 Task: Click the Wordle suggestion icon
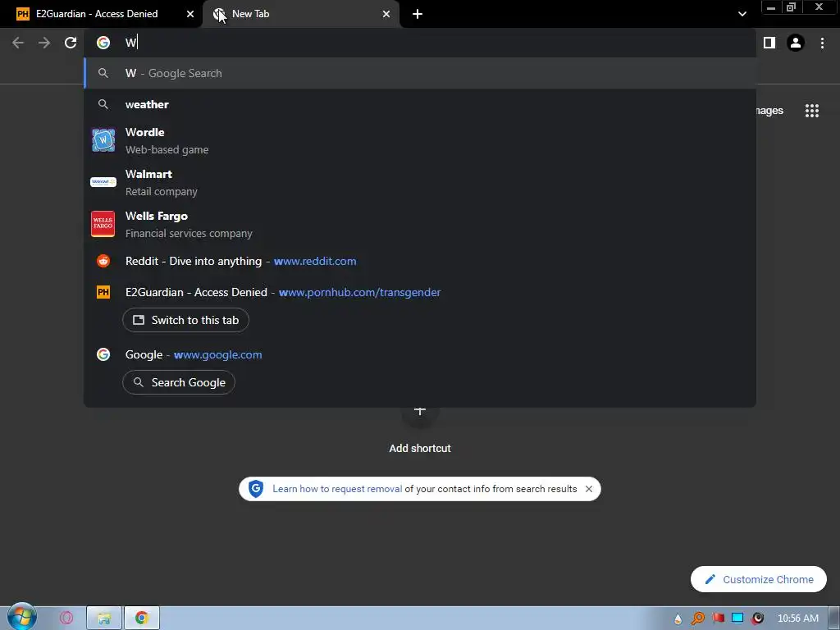click(x=103, y=140)
